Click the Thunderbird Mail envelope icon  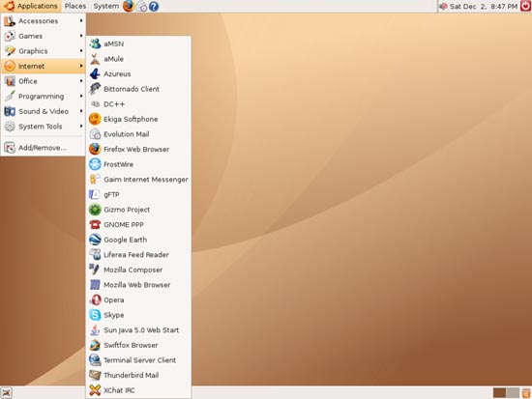tap(95, 375)
